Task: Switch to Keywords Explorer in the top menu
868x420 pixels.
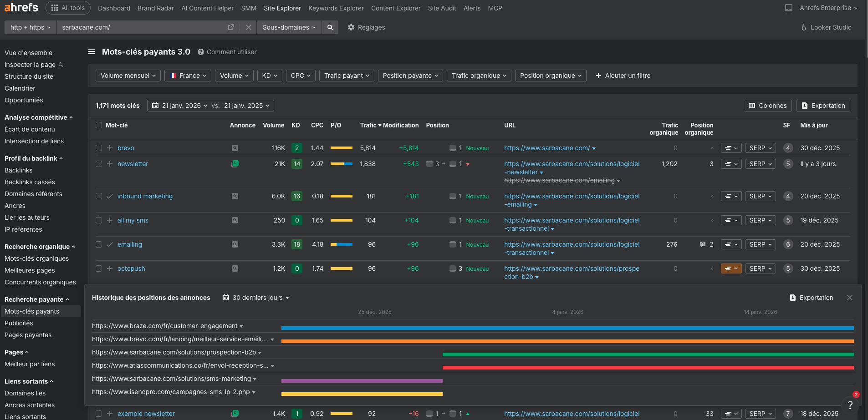Action: 335,8
